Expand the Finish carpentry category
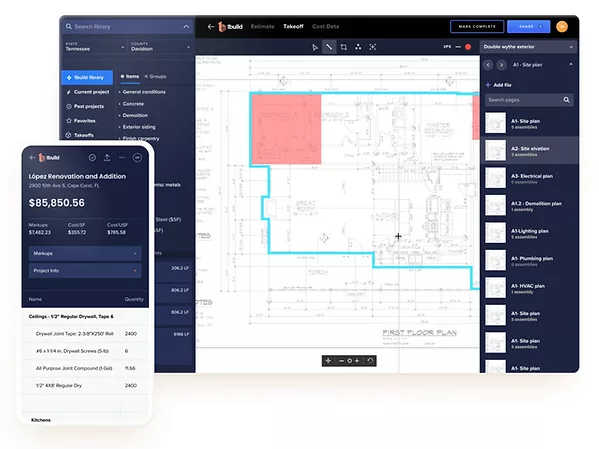This screenshot has width=599, height=449. tap(139, 138)
